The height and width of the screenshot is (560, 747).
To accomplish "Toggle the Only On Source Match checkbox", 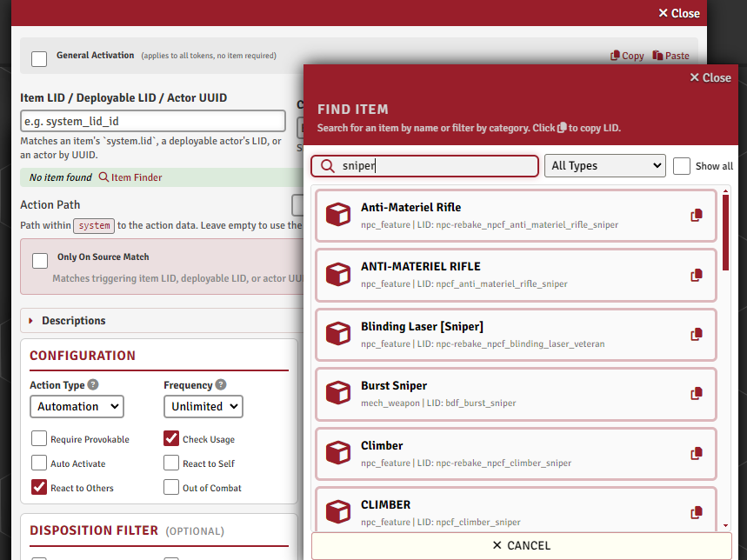I will coord(40,261).
